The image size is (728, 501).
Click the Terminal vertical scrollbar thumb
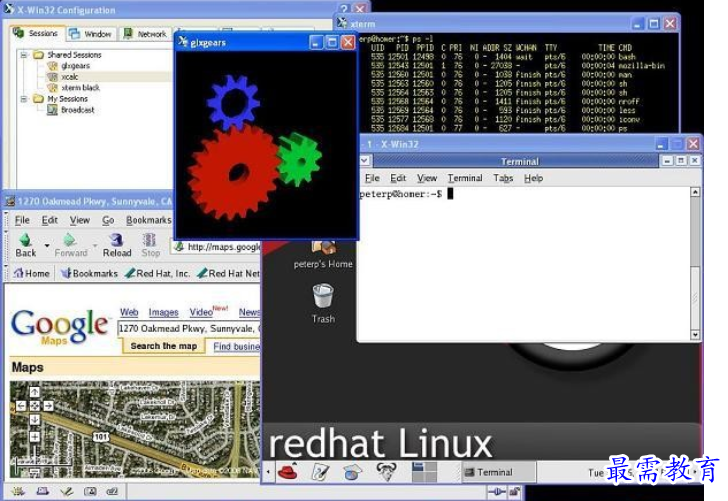tap(695, 298)
